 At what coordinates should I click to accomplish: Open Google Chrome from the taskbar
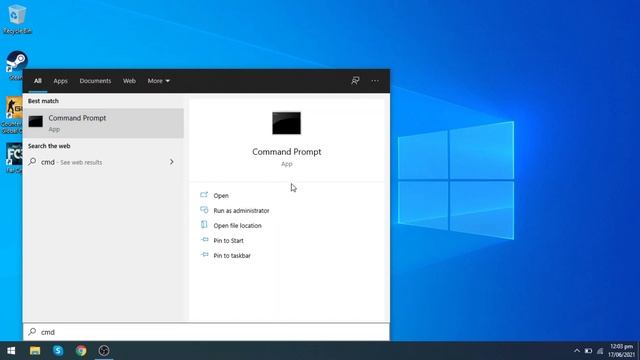[81, 351]
